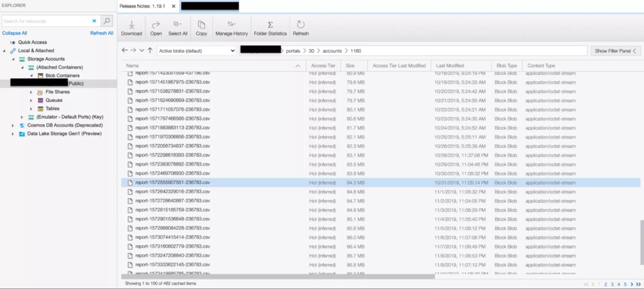Expand the Queues node
This screenshot has height=289, width=644.
click(x=31, y=100)
